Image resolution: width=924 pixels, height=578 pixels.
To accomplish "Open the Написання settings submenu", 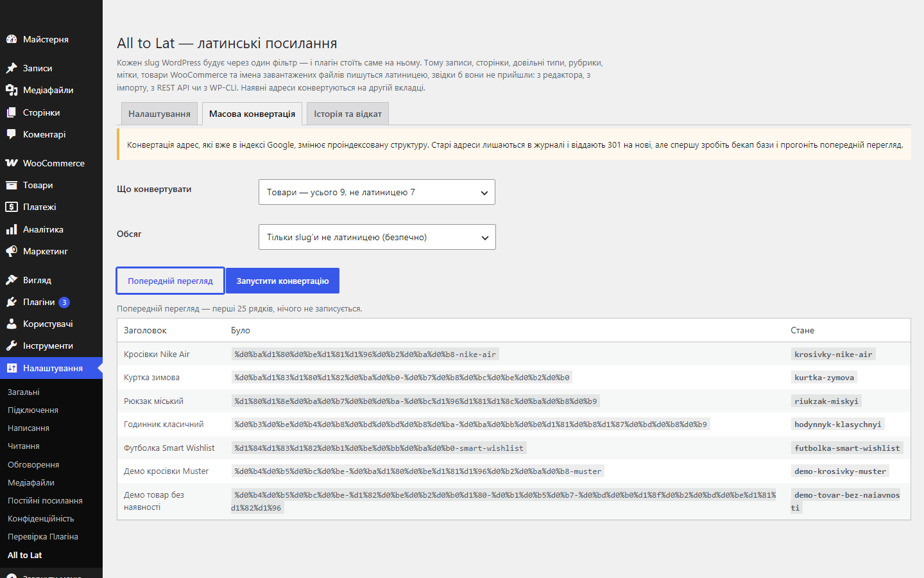I will [28, 428].
